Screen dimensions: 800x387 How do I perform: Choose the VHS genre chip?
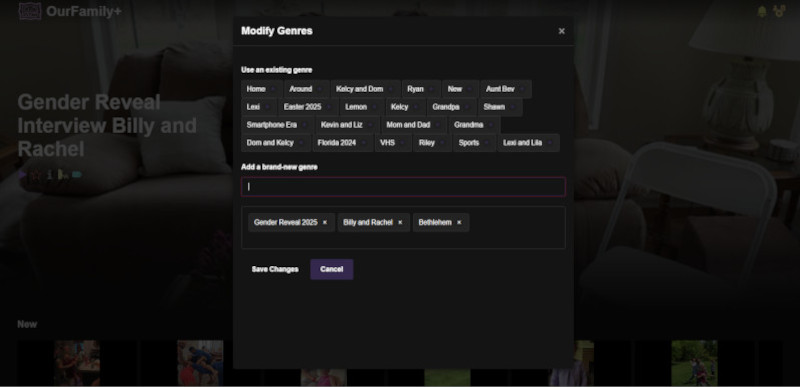point(393,143)
